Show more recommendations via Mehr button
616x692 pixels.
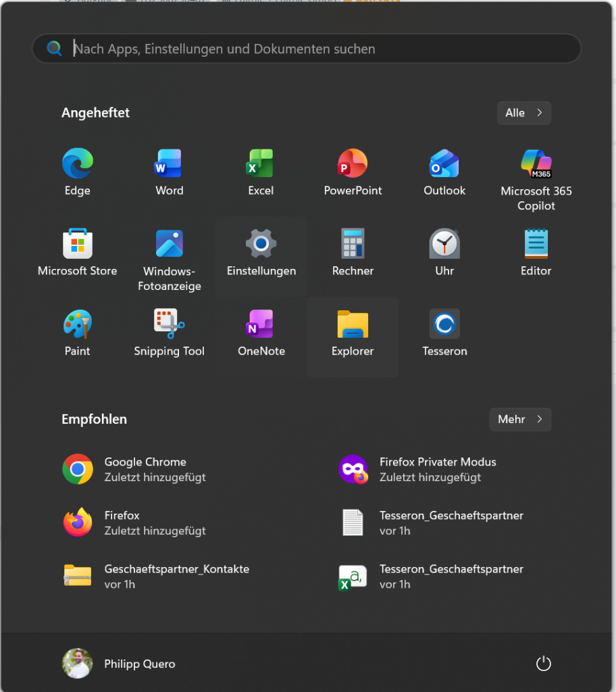tap(520, 419)
